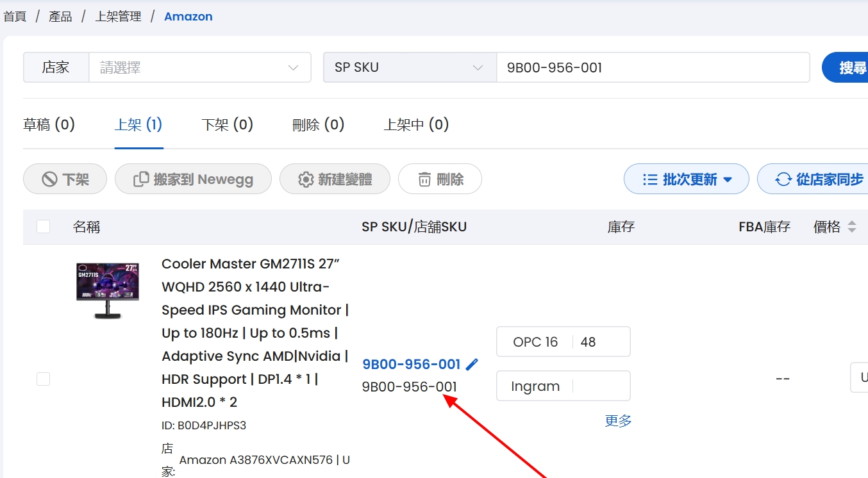The image size is (868, 478).
Task: Click the blue 9B00-956-001 SP SKU link
Action: tap(412, 364)
